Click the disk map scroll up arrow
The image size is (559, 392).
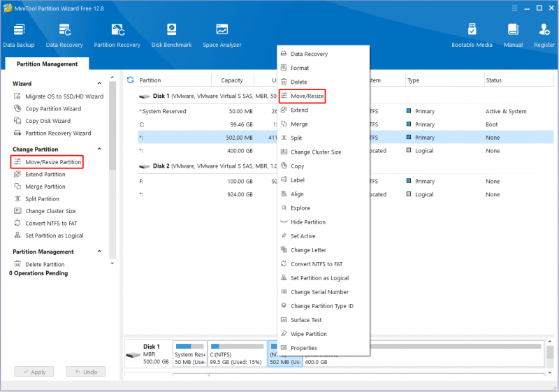550,342
